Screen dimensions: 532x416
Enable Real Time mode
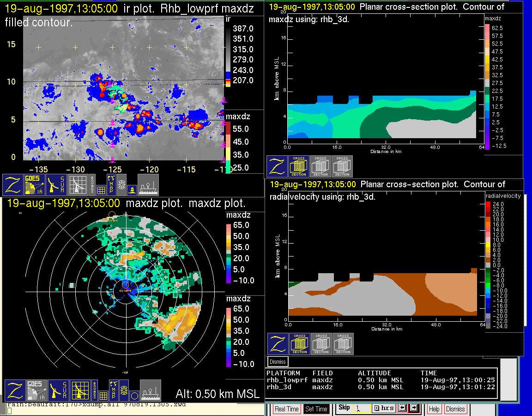286,409
